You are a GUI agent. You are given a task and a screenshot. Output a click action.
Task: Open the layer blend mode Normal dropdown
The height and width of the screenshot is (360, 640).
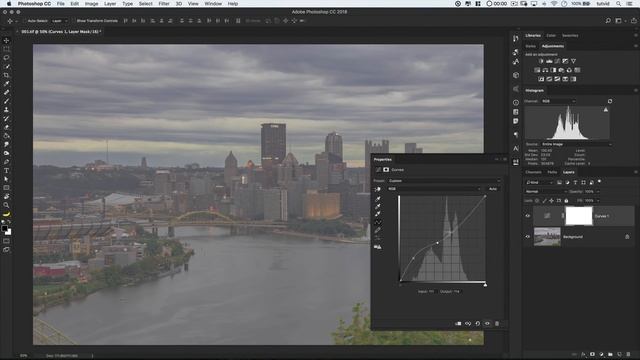coord(546,191)
